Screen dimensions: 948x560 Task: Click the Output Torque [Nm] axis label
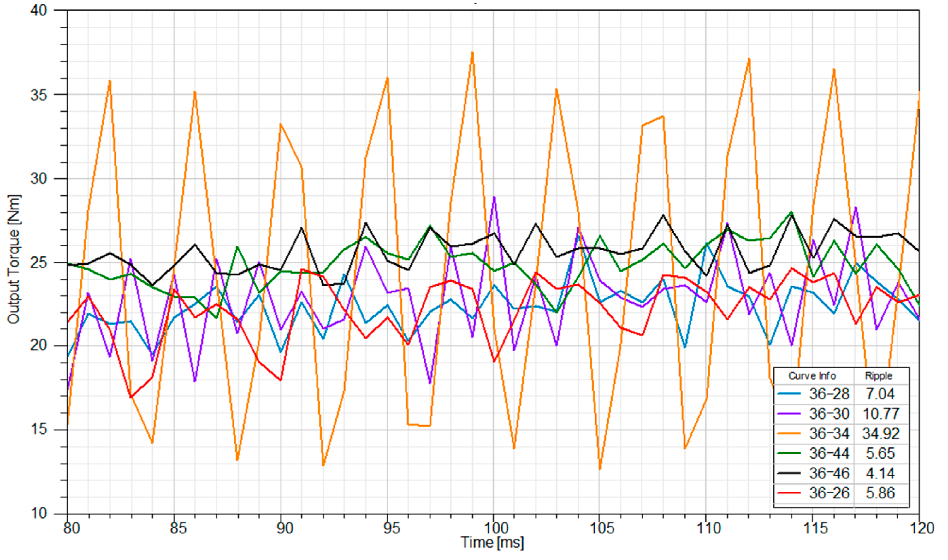(x=14, y=260)
